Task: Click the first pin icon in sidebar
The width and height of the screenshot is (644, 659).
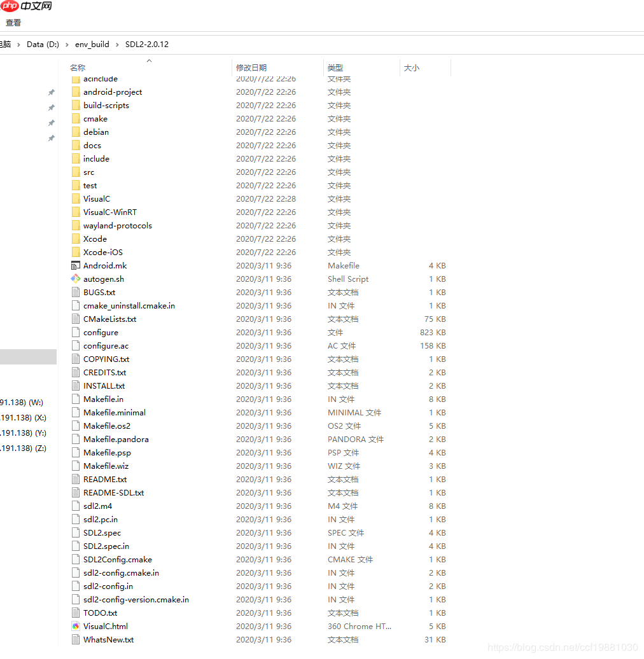Action: 52,92
